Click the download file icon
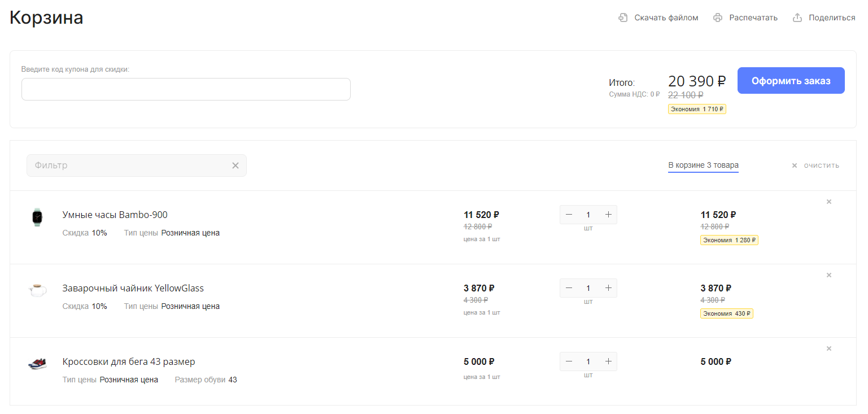 tap(623, 18)
